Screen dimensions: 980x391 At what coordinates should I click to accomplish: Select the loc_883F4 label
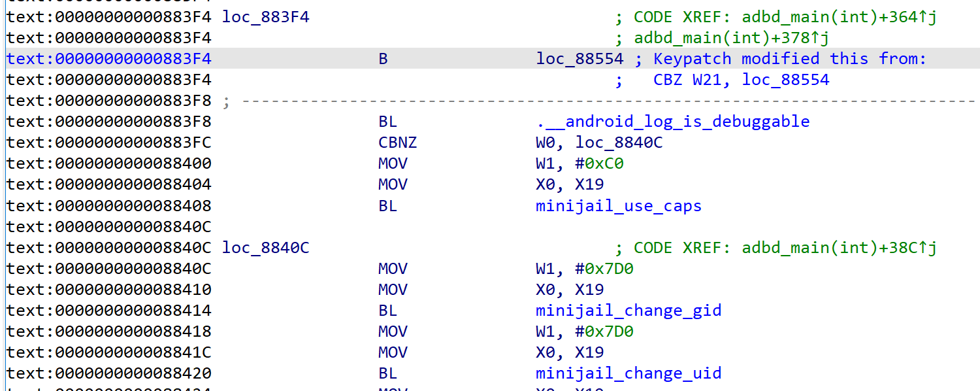[265, 18]
